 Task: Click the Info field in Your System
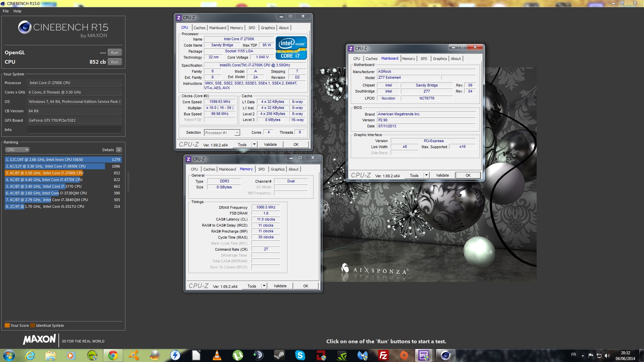[x=74, y=130]
